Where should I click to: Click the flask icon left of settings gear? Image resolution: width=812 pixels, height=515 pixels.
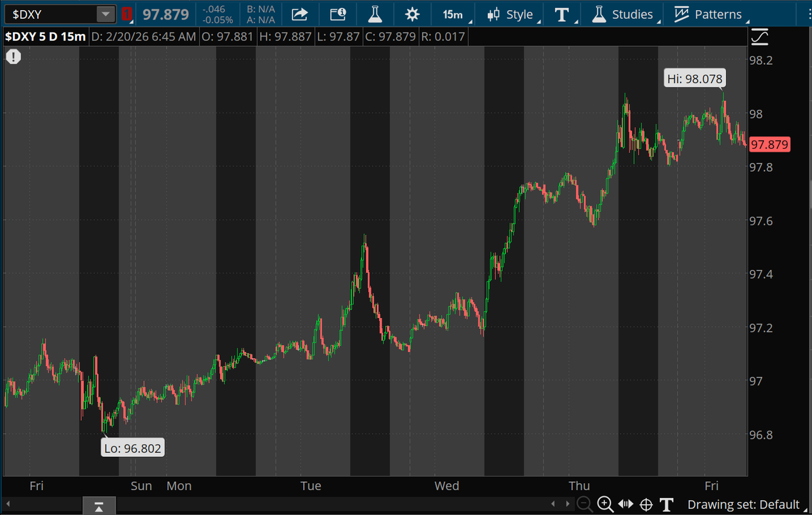pyautogui.click(x=374, y=14)
